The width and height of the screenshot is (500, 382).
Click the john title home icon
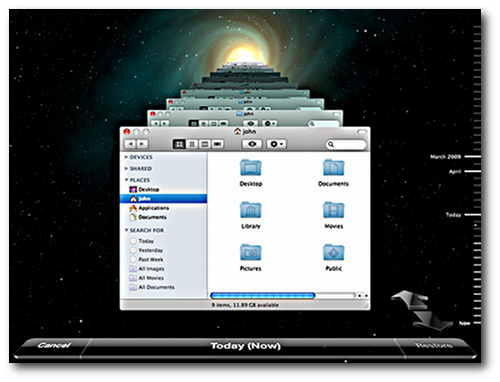tap(237, 131)
